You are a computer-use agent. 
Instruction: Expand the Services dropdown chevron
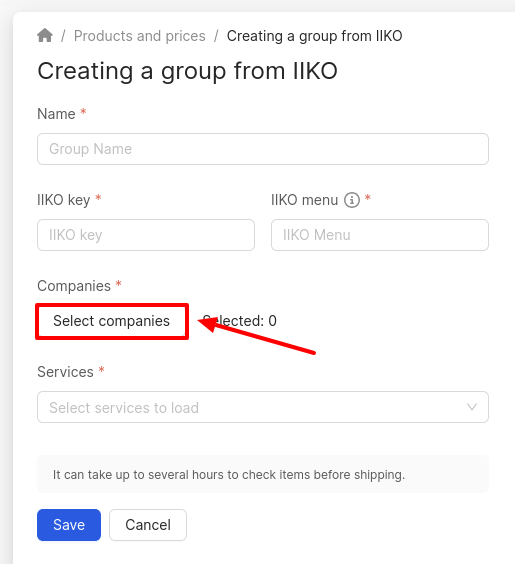tap(471, 407)
